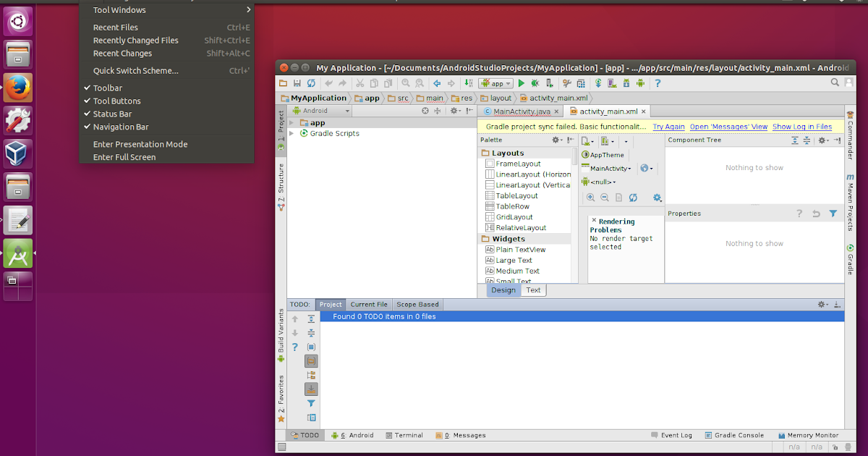The image size is (868, 456).
Task: Zoom in the layout preview
Action: 591,198
